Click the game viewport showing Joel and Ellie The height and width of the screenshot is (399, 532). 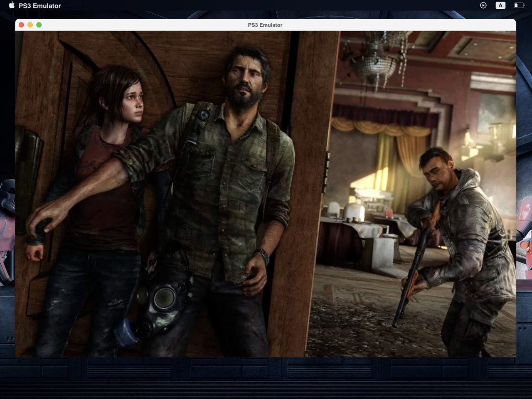pos(266,194)
